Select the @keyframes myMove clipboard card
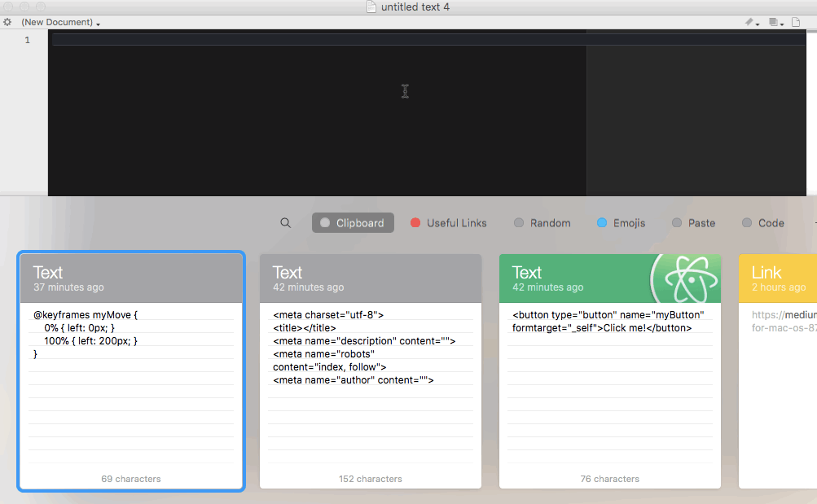The image size is (817, 504). click(x=131, y=371)
